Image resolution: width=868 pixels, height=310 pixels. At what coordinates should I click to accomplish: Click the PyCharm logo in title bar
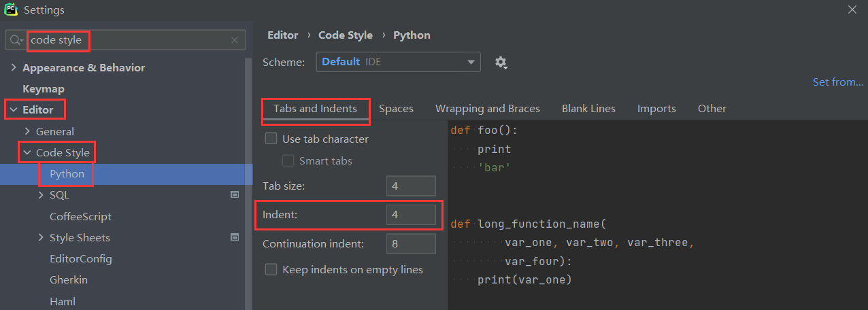(10, 10)
